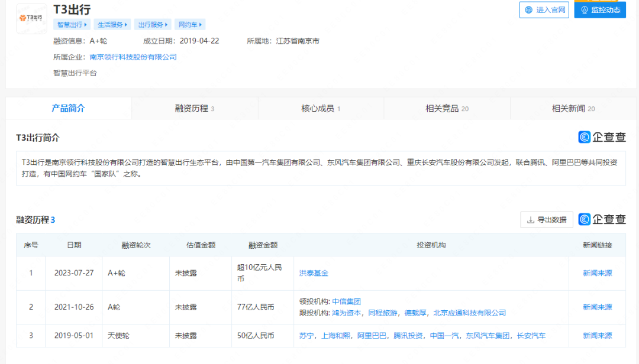Open investor link 阿里巴巴
The height and width of the screenshot is (364, 639).
click(x=372, y=336)
